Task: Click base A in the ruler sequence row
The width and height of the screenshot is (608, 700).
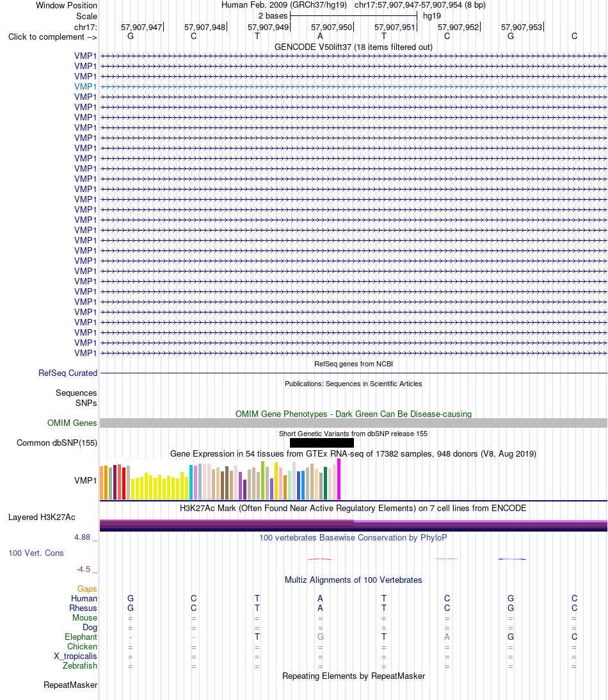Action: (x=320, y=36)
